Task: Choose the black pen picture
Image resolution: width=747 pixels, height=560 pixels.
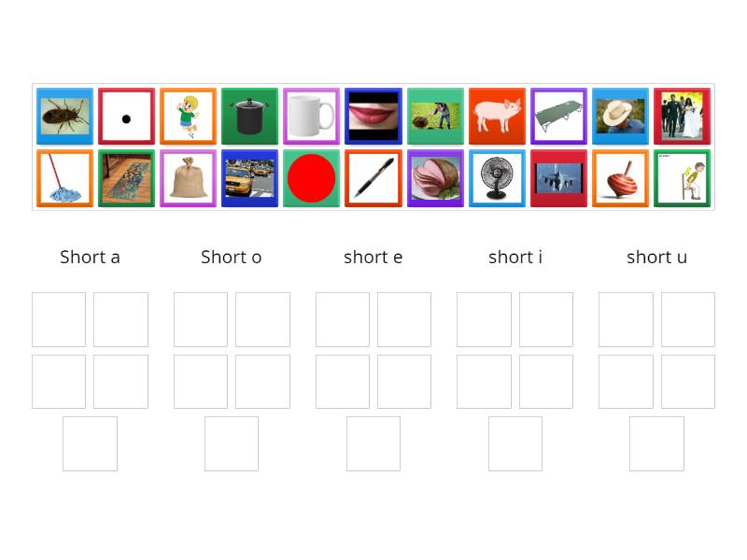Action: (373, 178)
